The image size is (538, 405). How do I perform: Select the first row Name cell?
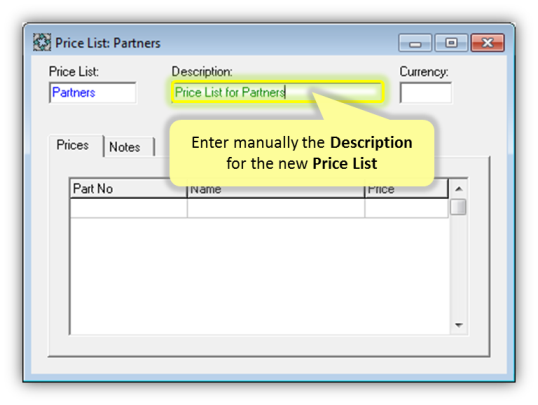pos(276,208)
